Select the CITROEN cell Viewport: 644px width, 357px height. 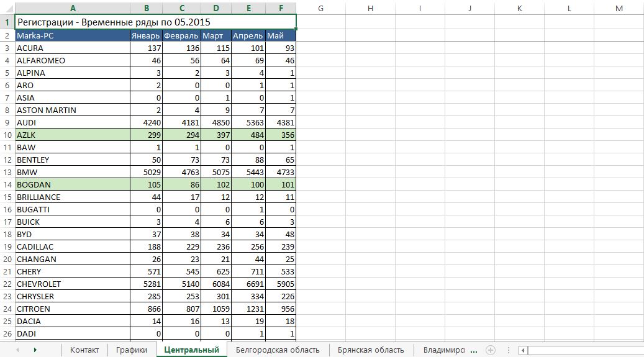[73, 309]
